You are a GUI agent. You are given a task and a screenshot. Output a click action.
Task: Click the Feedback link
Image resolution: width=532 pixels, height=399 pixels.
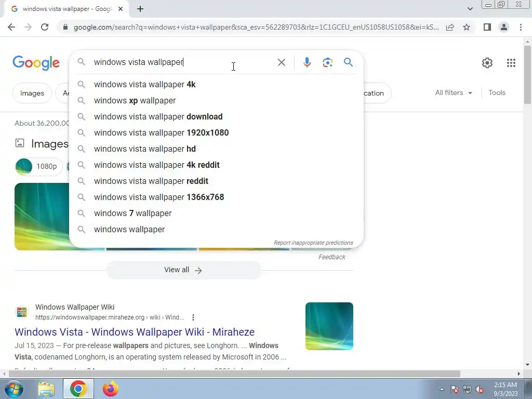click(332, 257)
